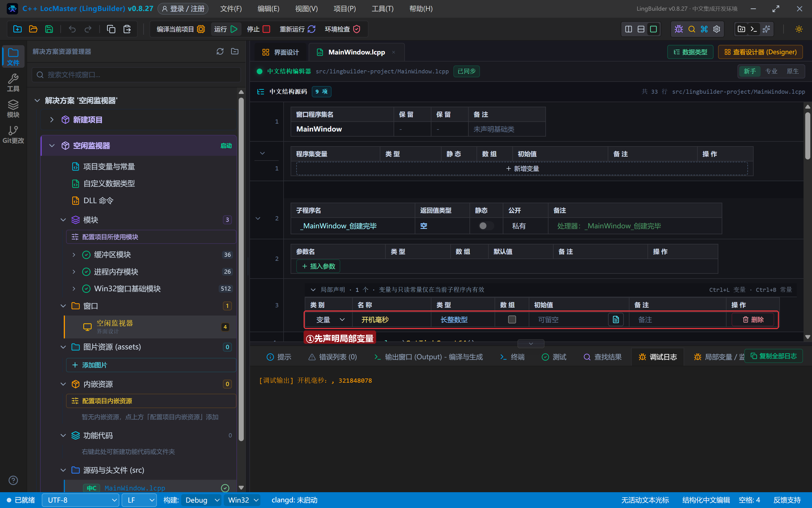Collapse the 局部声明 section
The height and width of the screenshot is (508, 812).
click(x=313, y=290)
